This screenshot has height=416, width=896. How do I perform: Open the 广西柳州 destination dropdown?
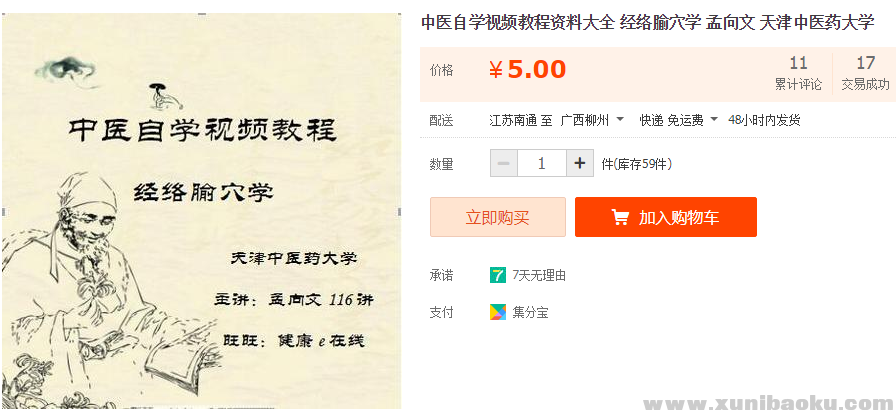pos(592,120)
